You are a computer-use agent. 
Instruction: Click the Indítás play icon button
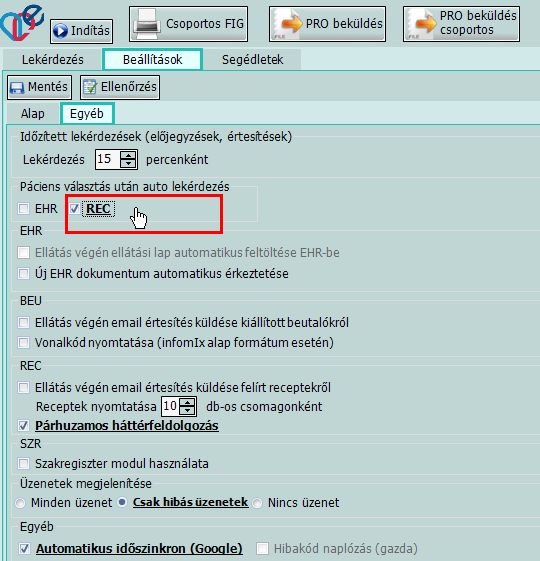pyautogui.click(x=82, y=31)
